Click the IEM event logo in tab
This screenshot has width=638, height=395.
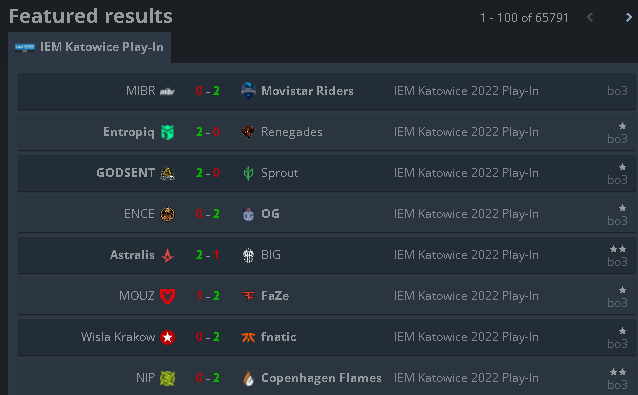point(25,48)
